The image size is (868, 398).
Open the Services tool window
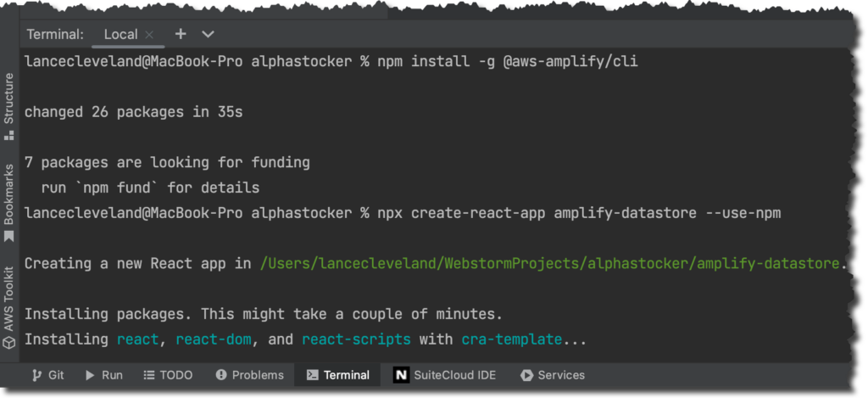point(553,375)
